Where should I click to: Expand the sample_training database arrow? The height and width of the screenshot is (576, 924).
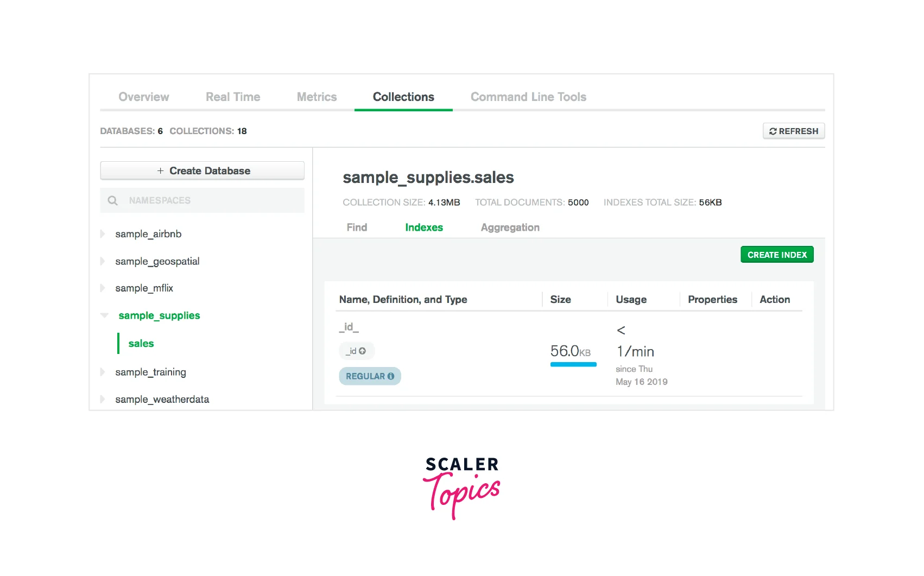point(103,372)
